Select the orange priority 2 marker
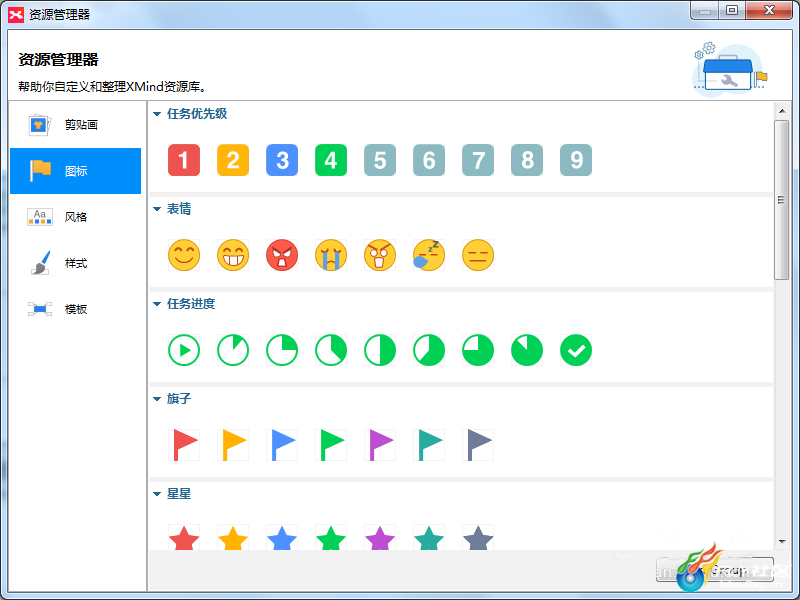 point(233,160)
